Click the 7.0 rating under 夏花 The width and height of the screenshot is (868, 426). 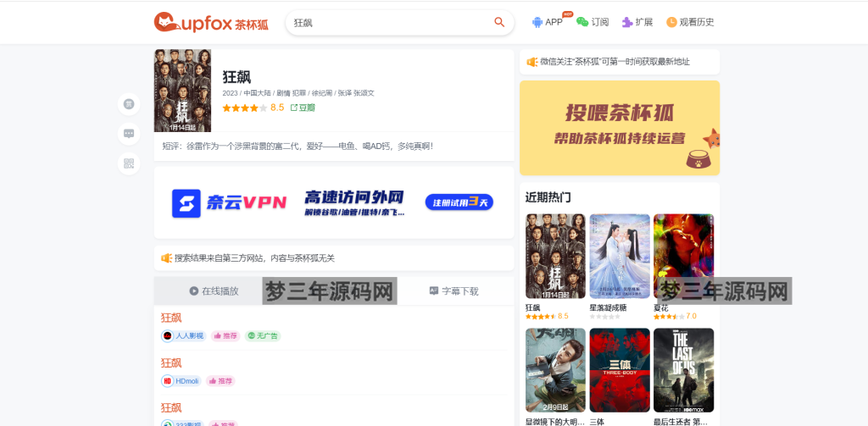click(x=691, y=317)
